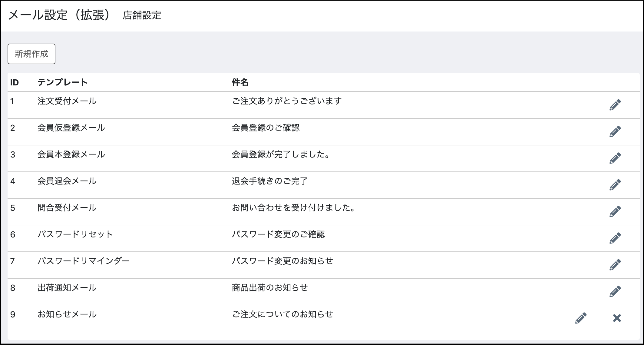Open edit for 会員退会メール template
Image resolution: width=644 pixels, height=345 pixels.
pos(615,185)
